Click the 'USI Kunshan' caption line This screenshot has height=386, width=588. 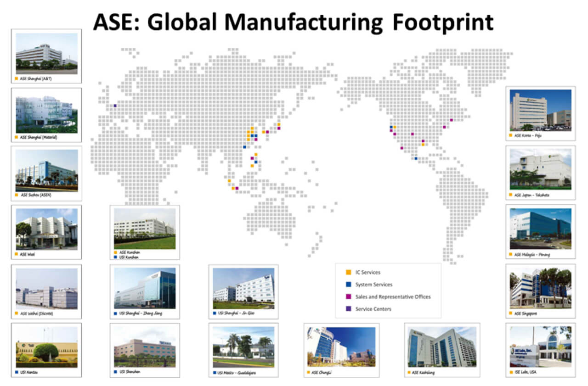coord(130,257)
